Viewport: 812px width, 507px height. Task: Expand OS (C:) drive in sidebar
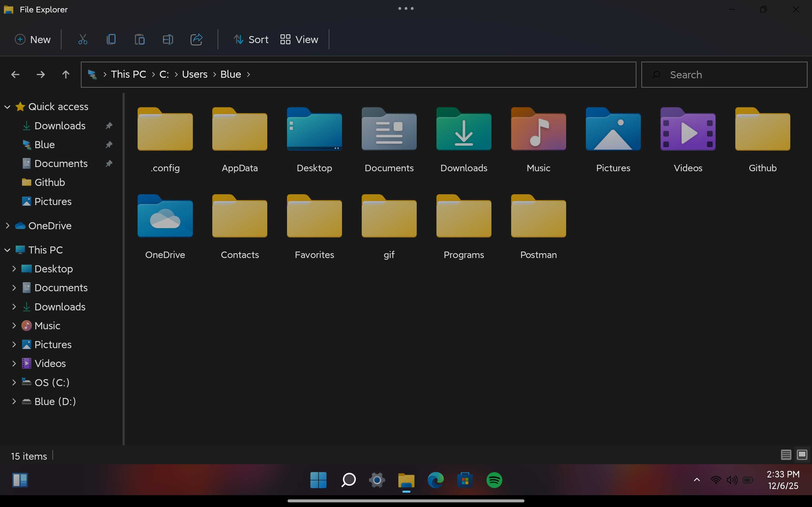14,382
